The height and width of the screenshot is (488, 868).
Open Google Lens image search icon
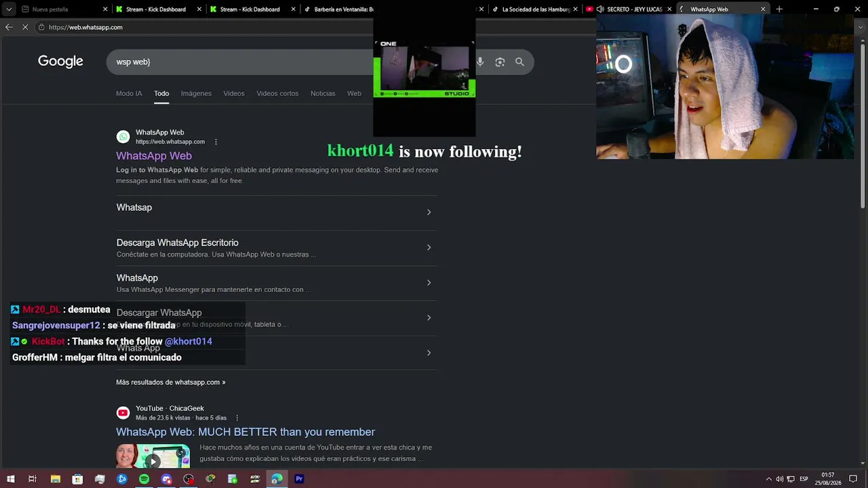coord(500,62)
